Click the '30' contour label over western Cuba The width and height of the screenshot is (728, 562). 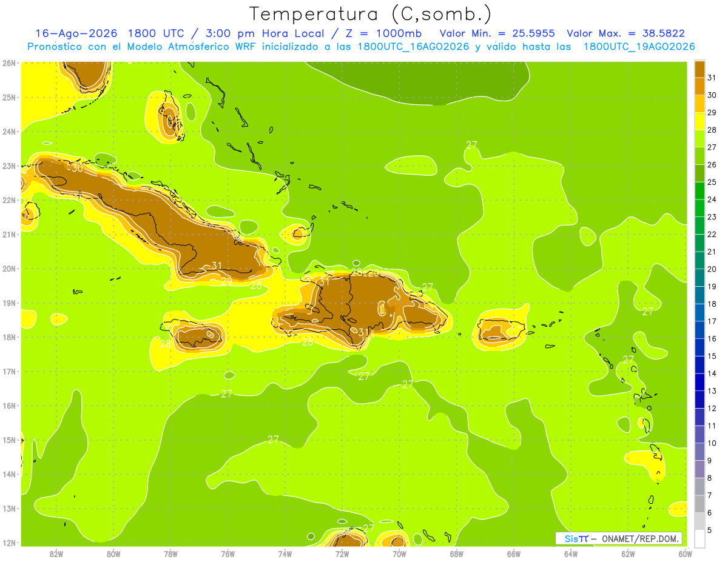[77, 168]
